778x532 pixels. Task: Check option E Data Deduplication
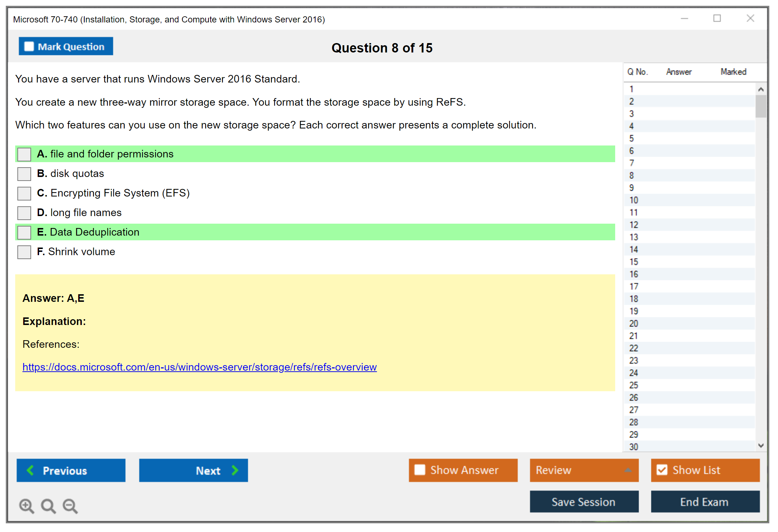(24, 232)
